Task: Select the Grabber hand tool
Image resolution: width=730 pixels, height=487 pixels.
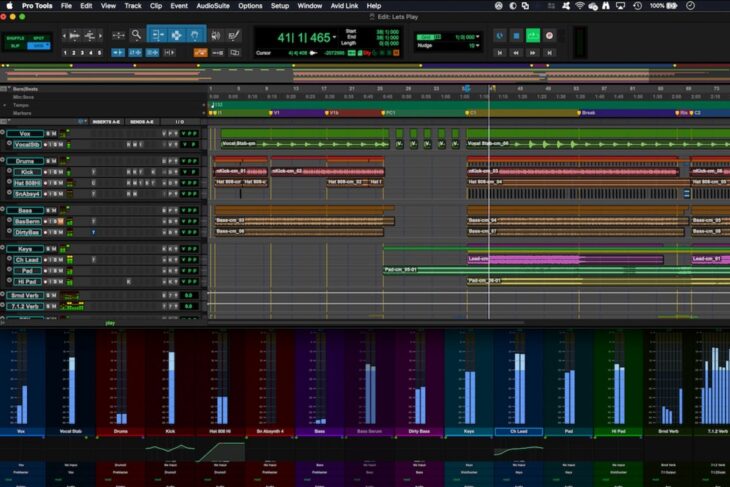Action: (196, 35)
